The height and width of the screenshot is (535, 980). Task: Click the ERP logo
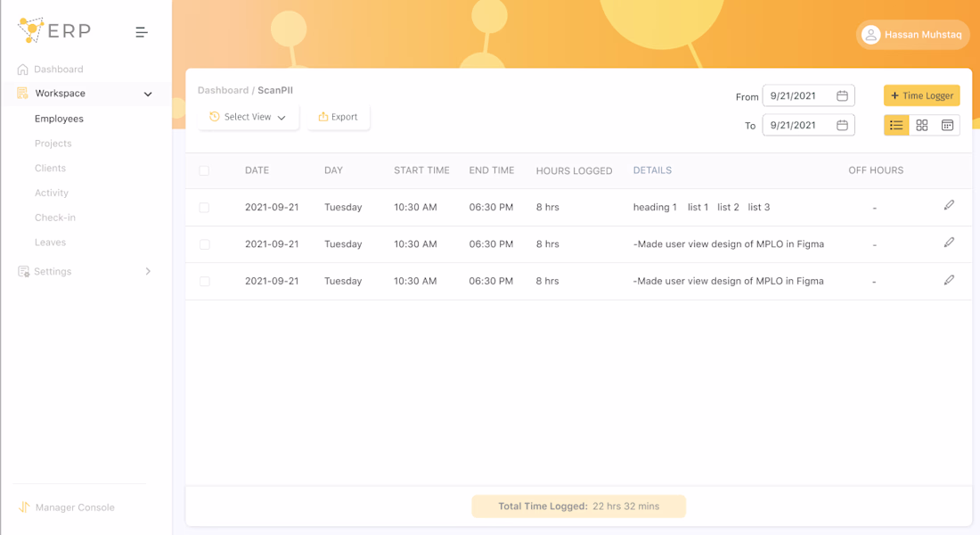click(x=54, y=30)
